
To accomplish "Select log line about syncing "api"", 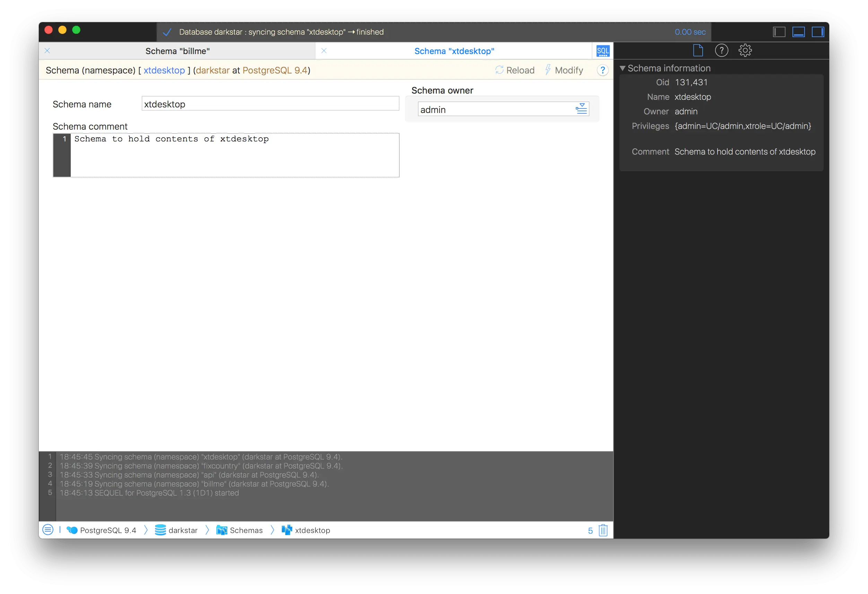I will (189, 474).
